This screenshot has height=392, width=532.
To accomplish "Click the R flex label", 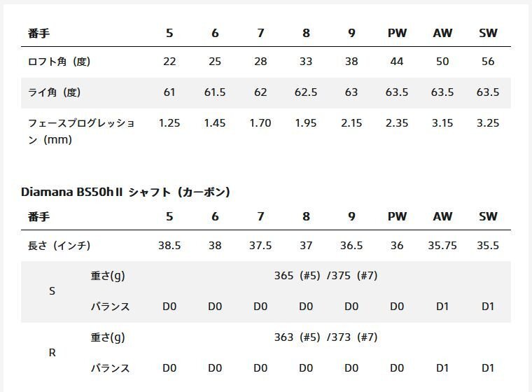I will click(52, 353).
